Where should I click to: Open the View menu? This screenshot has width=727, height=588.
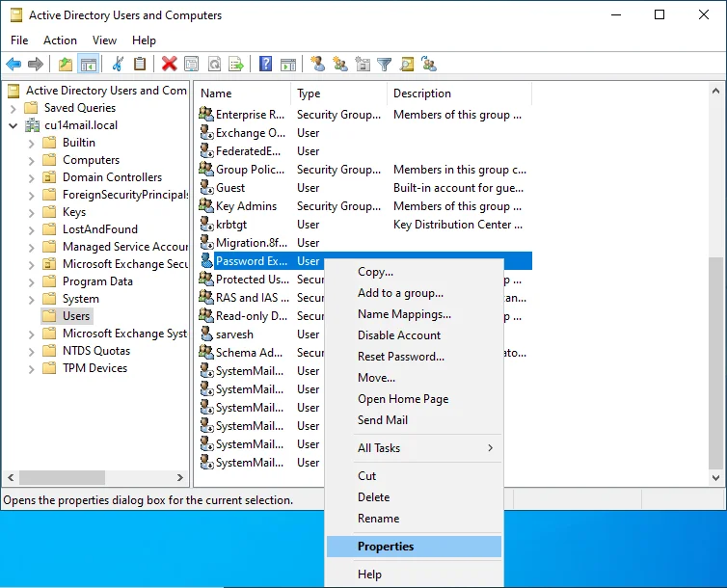pos(104,40)
